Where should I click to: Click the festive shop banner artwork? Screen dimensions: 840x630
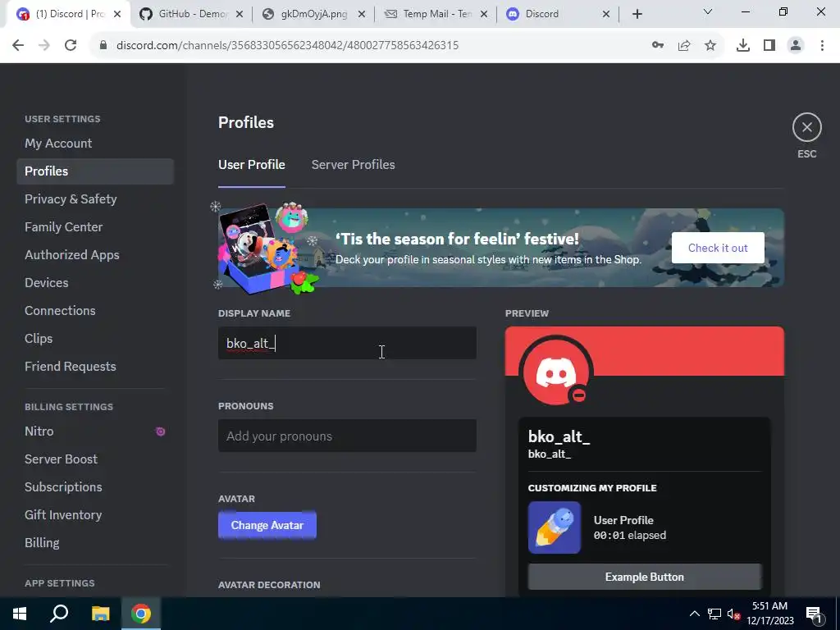[268, 248]
